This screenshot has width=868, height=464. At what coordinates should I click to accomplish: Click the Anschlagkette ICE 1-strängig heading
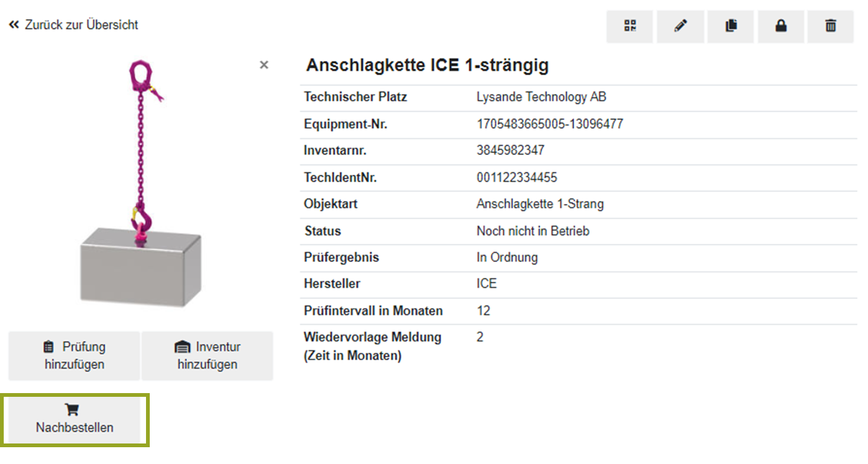coord(427,65)
